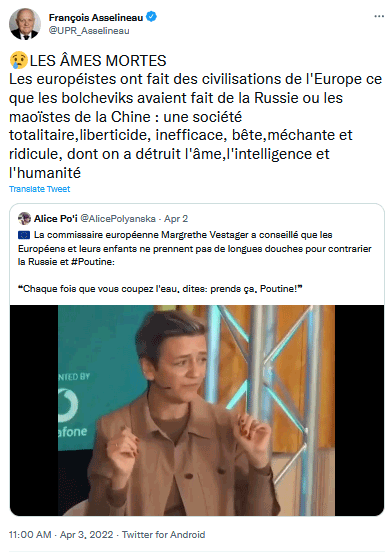The height and width of the screenshot is (552, 389).
Task: Click the quote text "prends ça, Poutine!"
Action: [256, 289]
